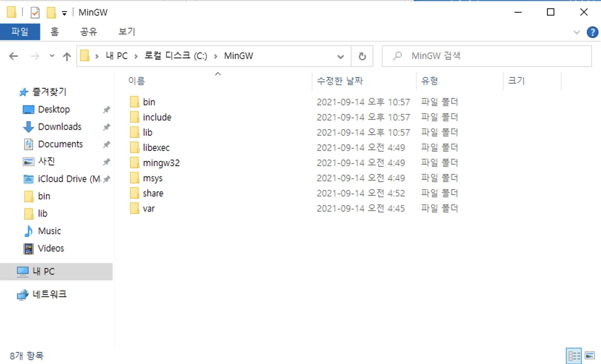Select the 'var' folder name
The width and height of the screenshot is (601, 364).
149,208
